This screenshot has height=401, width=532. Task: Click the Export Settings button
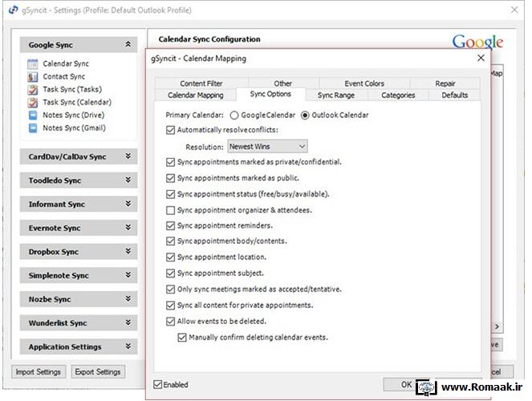[98, 372]
